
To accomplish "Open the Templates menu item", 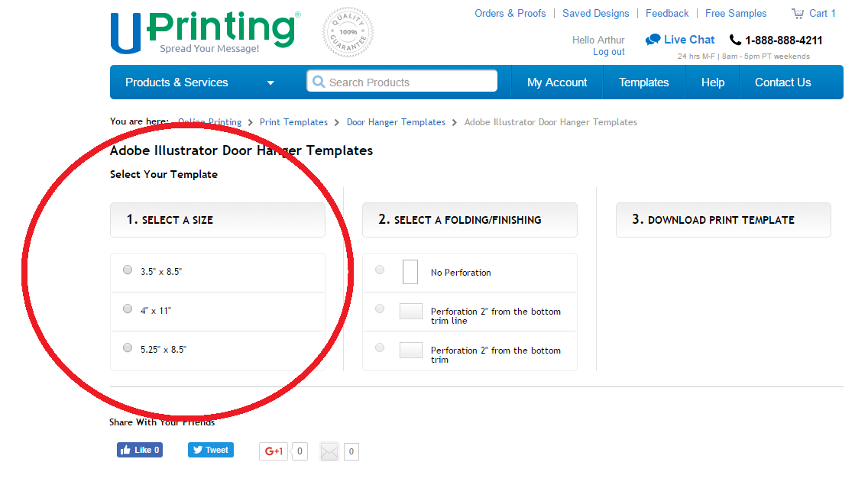I will 644,82.
